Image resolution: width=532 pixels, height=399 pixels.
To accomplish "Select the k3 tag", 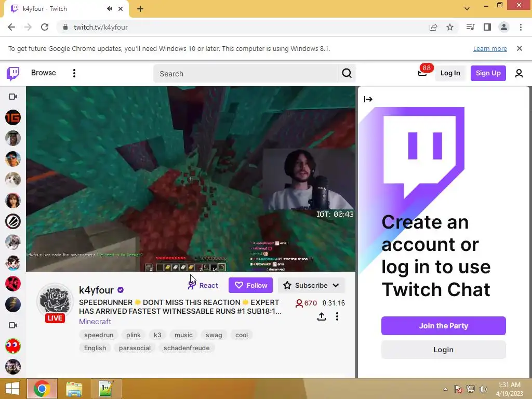I will 157,335.
